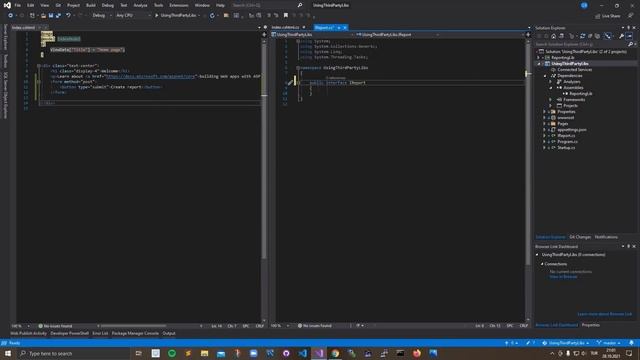Collapse the Dependencies node

point(545,76)
